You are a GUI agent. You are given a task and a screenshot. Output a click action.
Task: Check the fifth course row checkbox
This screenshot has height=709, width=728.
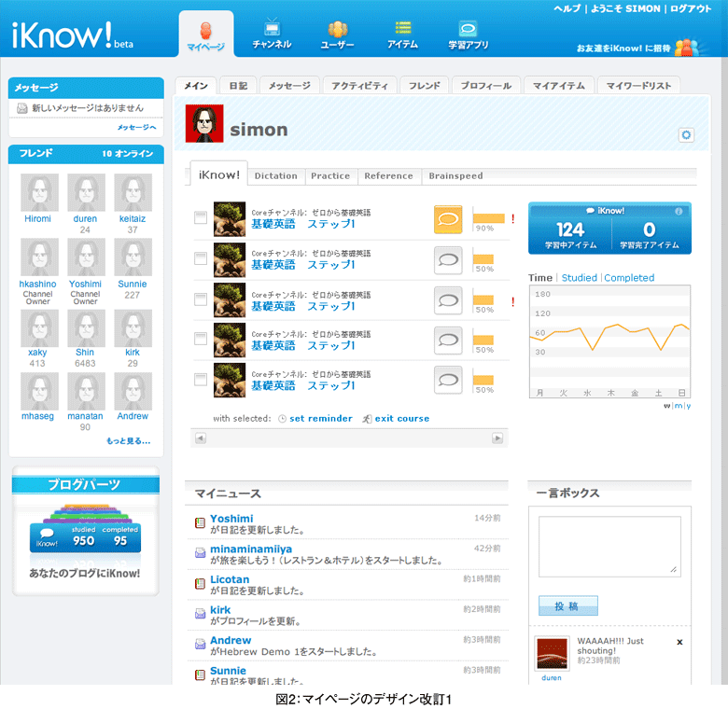pyautogui.click(x=201, y=379)
